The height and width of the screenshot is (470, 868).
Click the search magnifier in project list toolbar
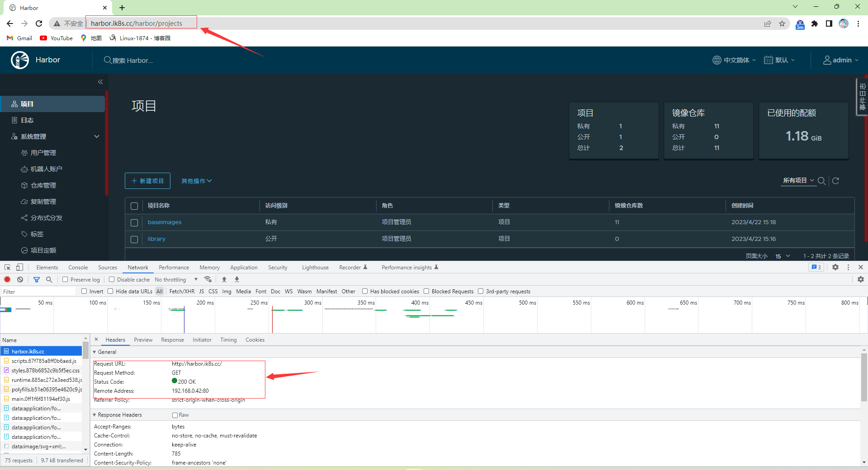click(822, 181)
